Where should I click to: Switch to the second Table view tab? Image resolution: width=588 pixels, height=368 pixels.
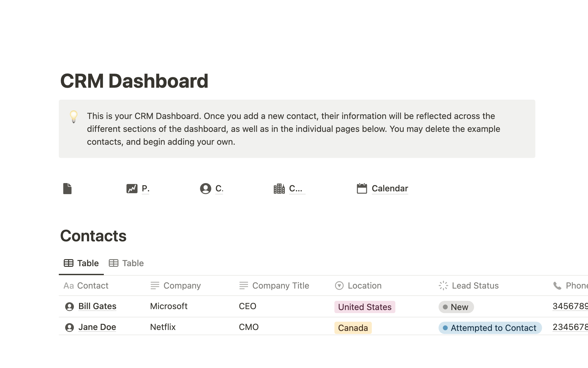(x=126, y=263)
